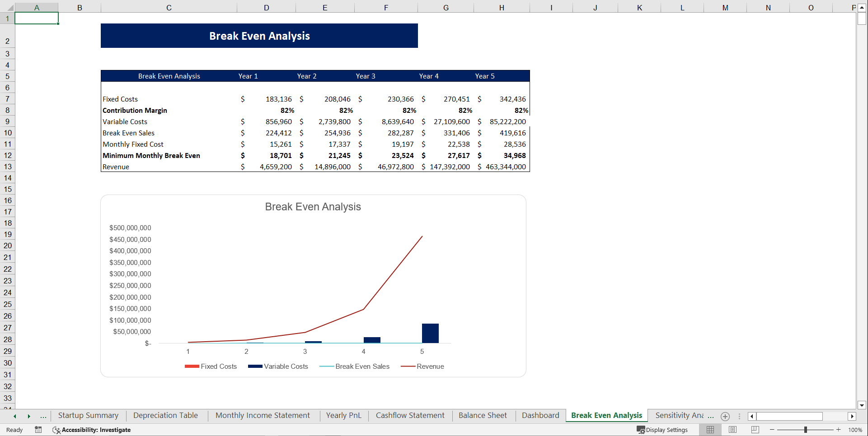Click horizontal scrollbar right arrow
Viewport: 868px width, 436px height.
852,416
